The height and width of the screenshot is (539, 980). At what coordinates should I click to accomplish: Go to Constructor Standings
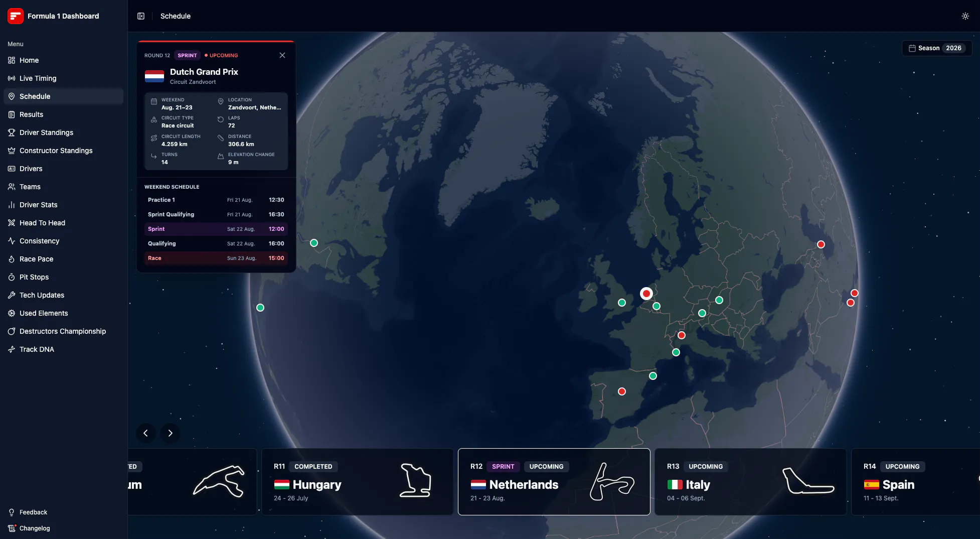point(63,151)
